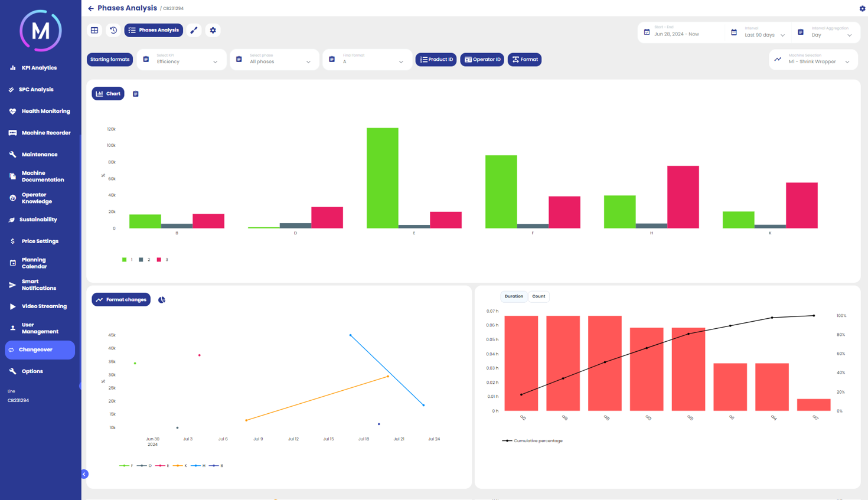Image resolution: width=868 pixels, height=500 pixels.
Task: Switch to the Count tab
Action: 539,296
